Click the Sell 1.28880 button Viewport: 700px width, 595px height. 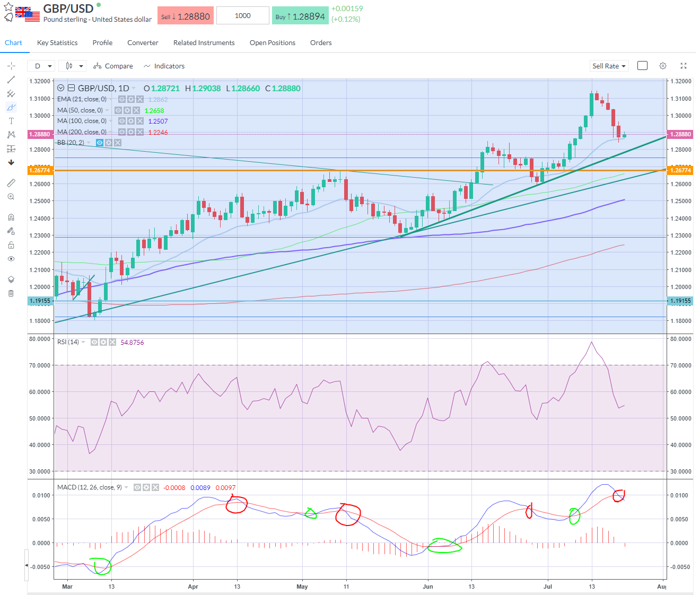point(186,16)
